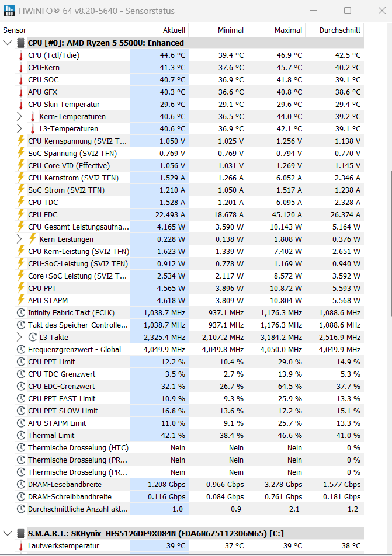Collapse the S.M.A.R.T. SKHynix section
This screenshot has height=556, width=392.
coord(8,534)
